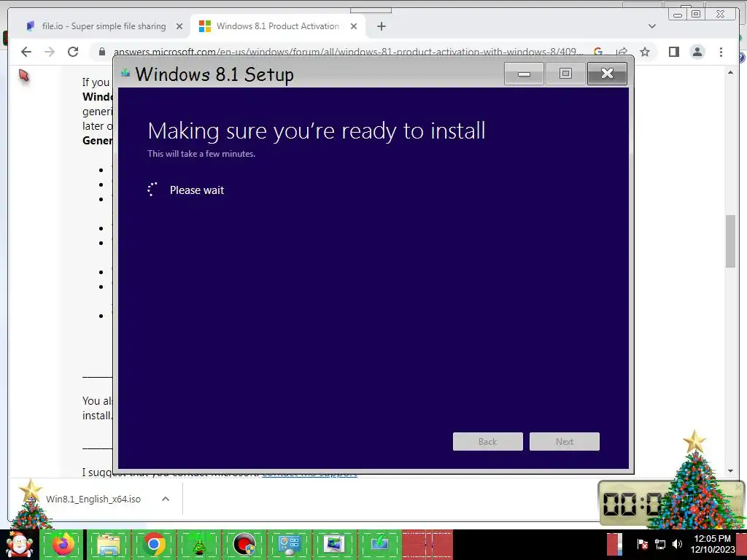This screenshot has width=747, height=560.
Task: Maximize the Windows 8.1 Setup window
Action: [565, 74]
